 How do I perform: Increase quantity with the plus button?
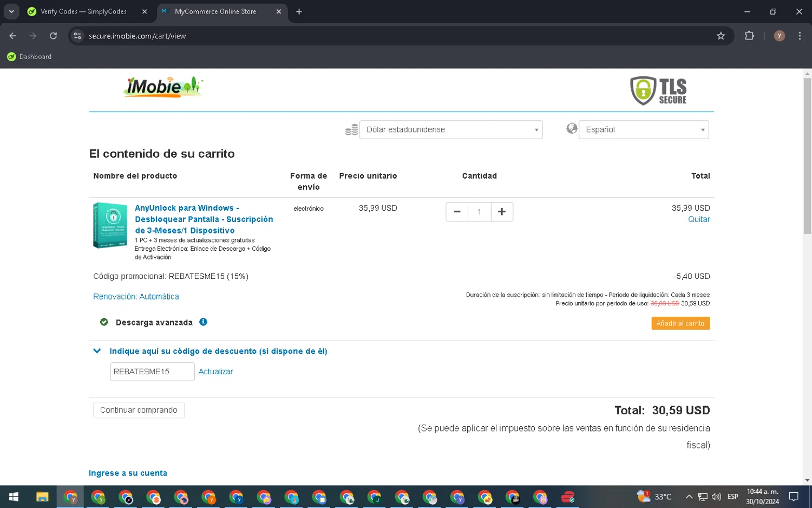pyautogui.click(x=502, y=212)
